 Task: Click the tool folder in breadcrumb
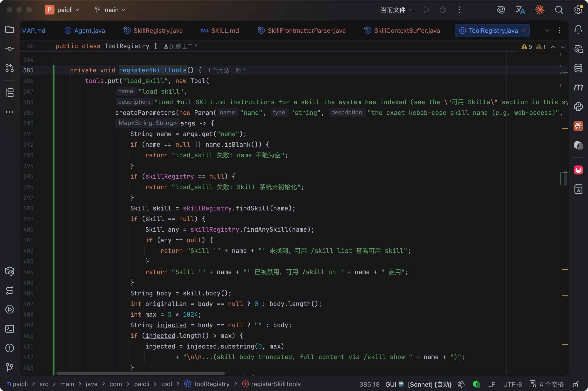(166, 384)
